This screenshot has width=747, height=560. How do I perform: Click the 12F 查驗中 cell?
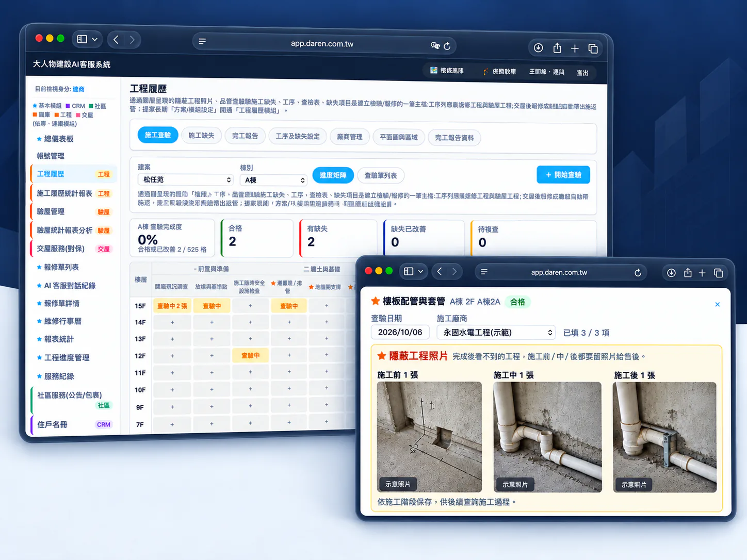pyautogui.click(x=250, y=355)
